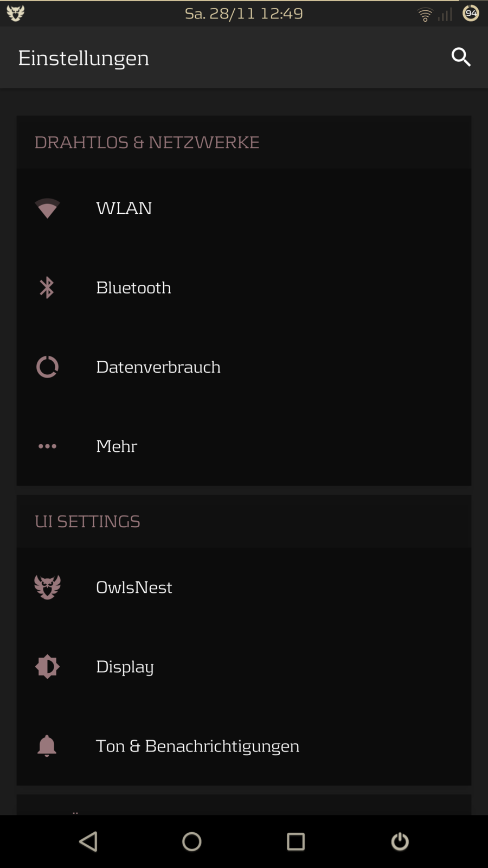Tap the power button in navigation bar
This screenshot has width=488, height=868.
[400, 841]
